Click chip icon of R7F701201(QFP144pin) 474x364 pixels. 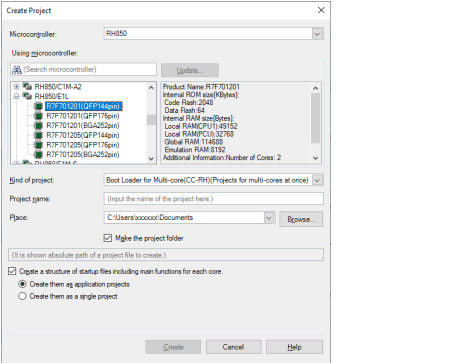[x=39, y=106]
